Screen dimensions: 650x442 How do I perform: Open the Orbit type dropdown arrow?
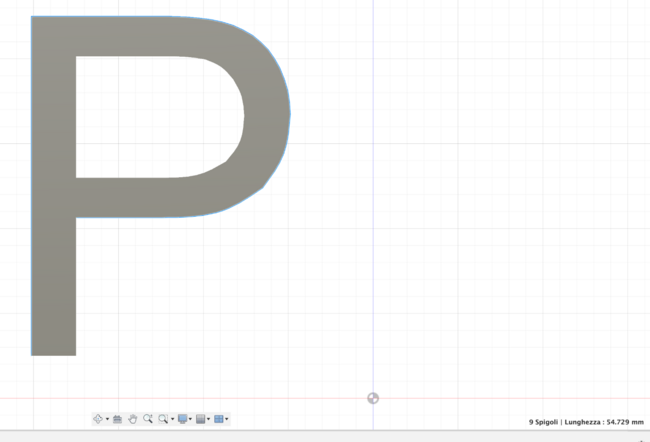point(107,419)
